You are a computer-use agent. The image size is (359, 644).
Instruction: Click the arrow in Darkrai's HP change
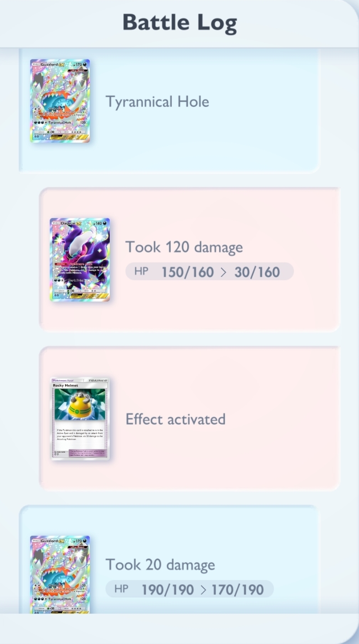pyautogui.click(x=224, y=272)
